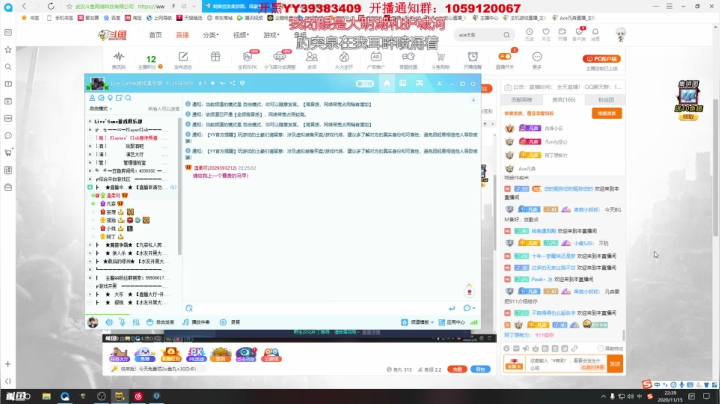Click the star favorite icon in YY title bar

click(213, 83)
